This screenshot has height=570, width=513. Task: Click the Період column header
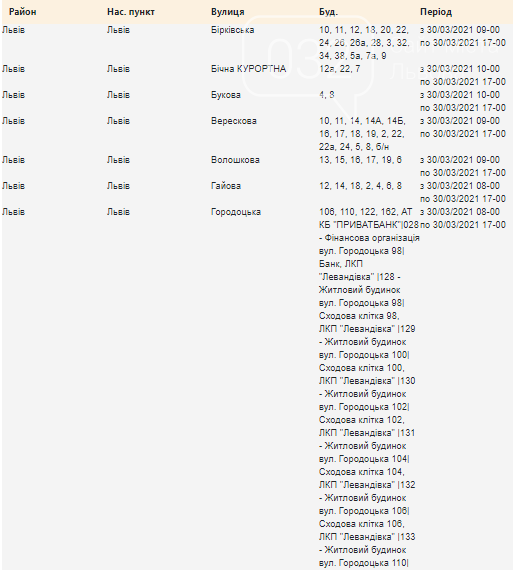(x=436, y=12)
